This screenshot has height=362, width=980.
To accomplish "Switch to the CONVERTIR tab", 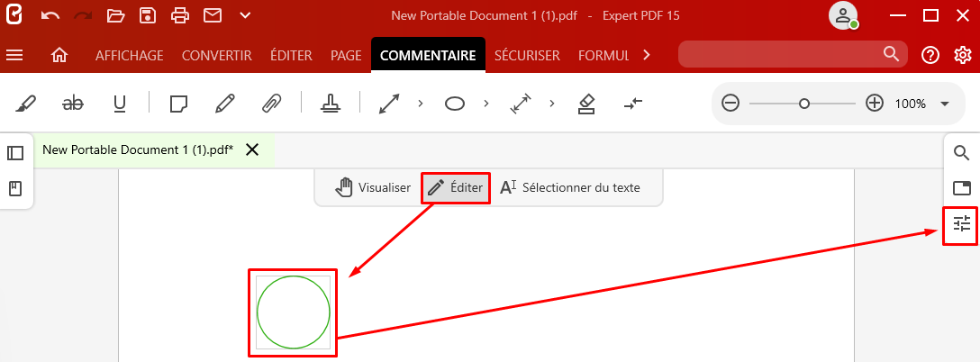I will tap(217, 56).
